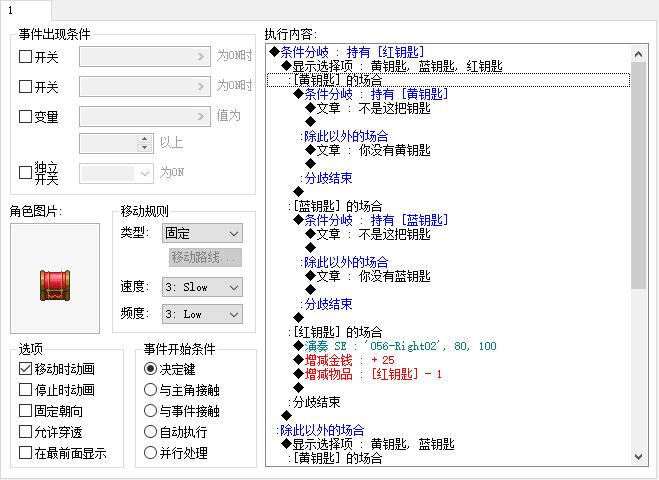This screenshot has height=480, width=659.
Task: Click the command list scrollbar thumb
Action: [638, 176]
